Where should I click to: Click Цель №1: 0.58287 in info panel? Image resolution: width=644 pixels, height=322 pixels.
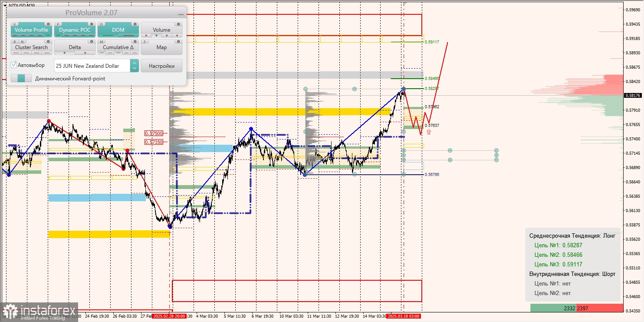[558, 245]
